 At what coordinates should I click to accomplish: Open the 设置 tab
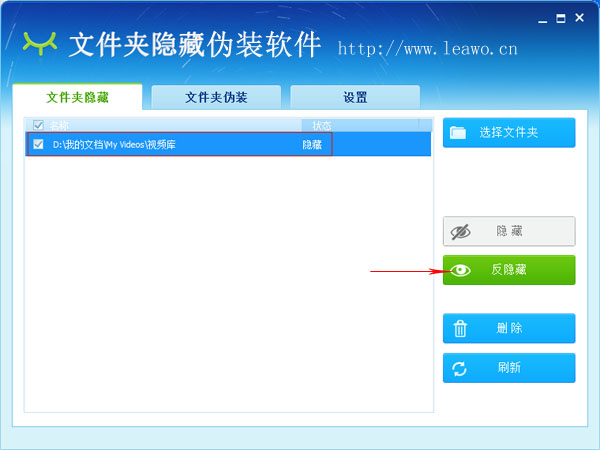pos(355,97)
